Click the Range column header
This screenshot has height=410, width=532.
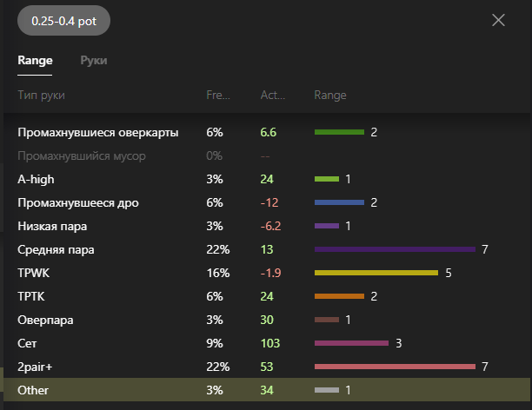coord(329,95)
